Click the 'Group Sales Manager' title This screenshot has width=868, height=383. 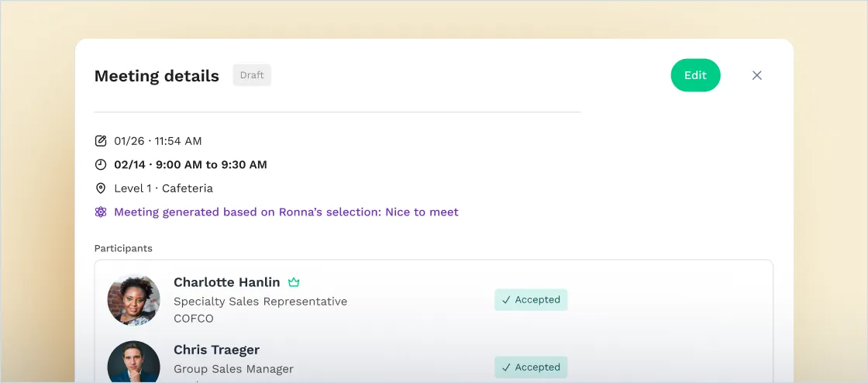pyautogui.click(x=233, y=369)
